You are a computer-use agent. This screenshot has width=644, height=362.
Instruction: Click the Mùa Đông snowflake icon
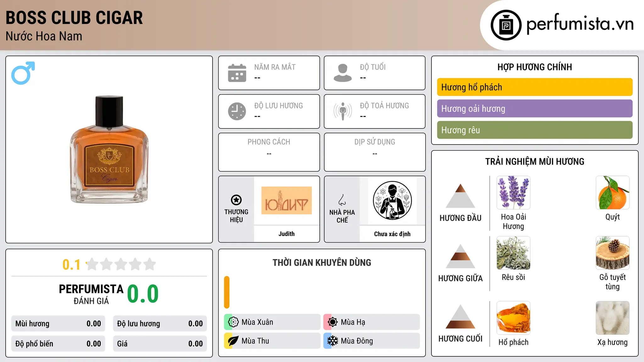click(x=333, y=341)
